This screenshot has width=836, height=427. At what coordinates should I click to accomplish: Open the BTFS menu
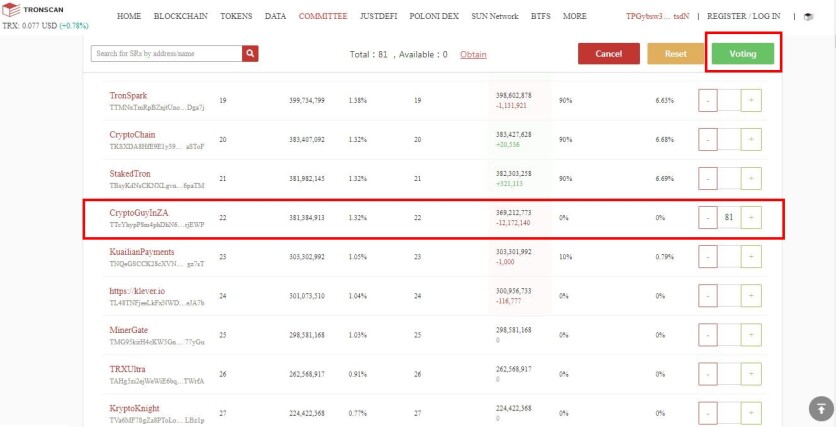[541, 17]
